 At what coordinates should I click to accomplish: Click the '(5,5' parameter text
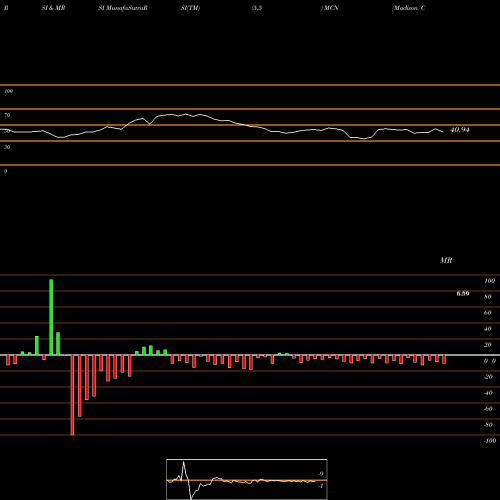point(257,8)
